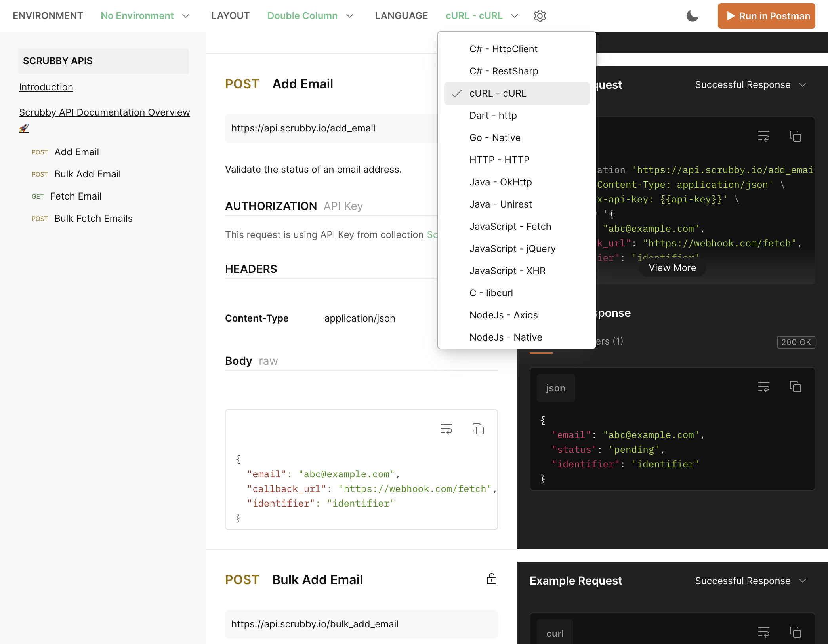
Task: Click View More on curl snippet
Action: click(672, 268)
